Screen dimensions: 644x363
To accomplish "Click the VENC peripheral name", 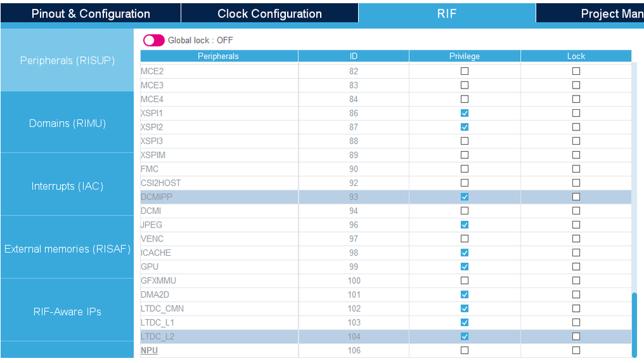I will pyautogui.click(x=152, y=239).
